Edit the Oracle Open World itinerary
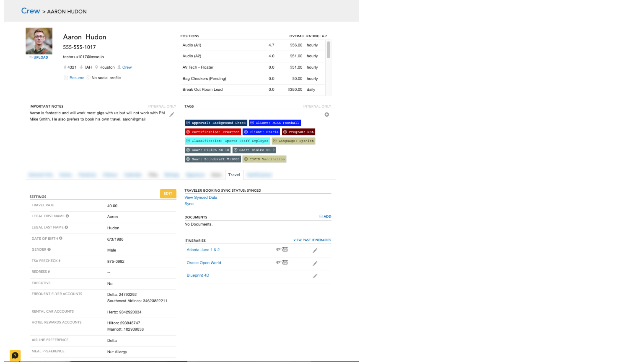644x362 pixels. point(315,263)
